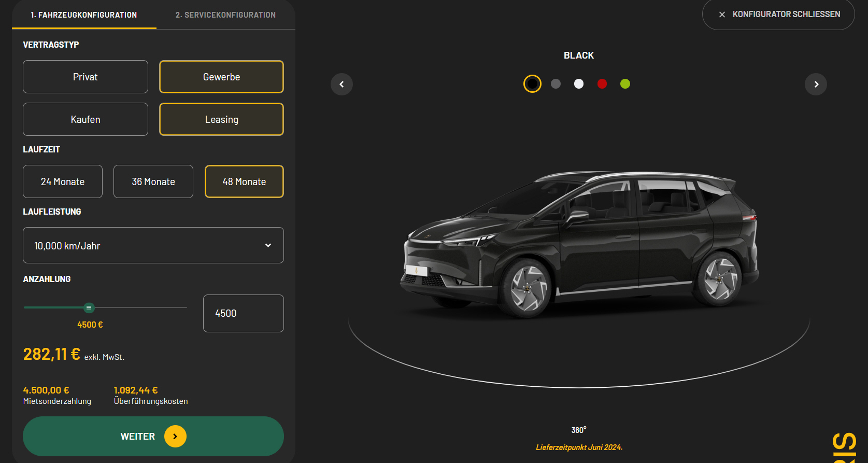Show the next car view with right arrow

click(816, 85)
